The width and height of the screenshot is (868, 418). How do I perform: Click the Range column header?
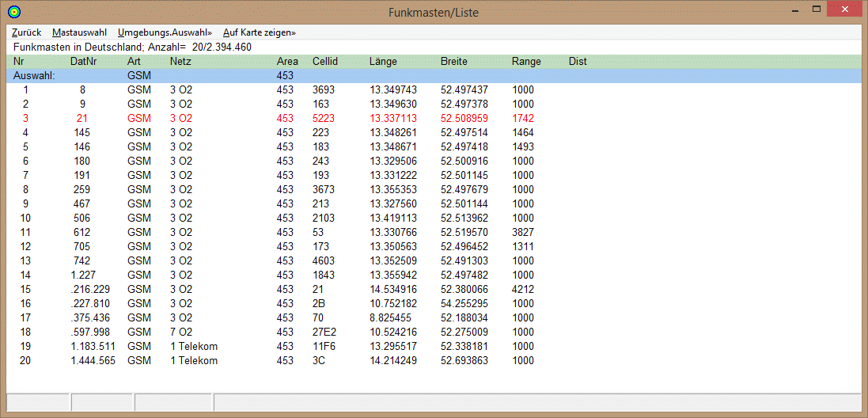[x=526, y=61]
